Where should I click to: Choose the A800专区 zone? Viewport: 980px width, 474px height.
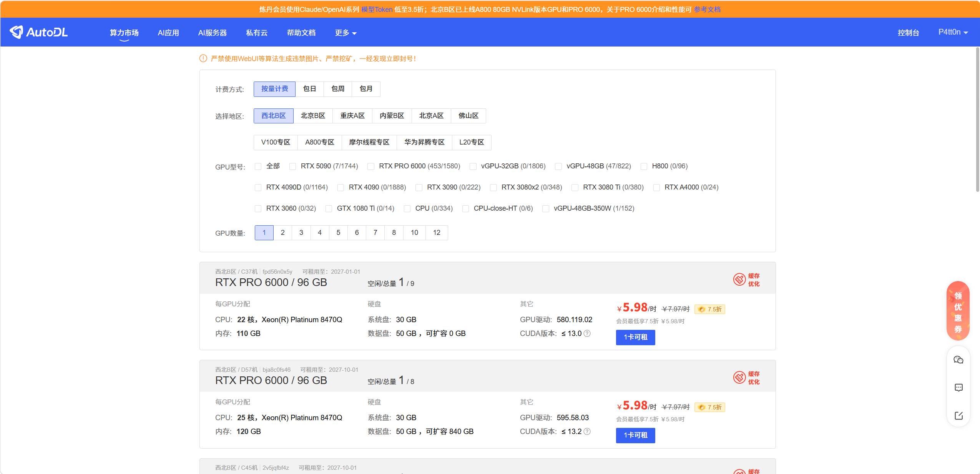tap(320, 143)
